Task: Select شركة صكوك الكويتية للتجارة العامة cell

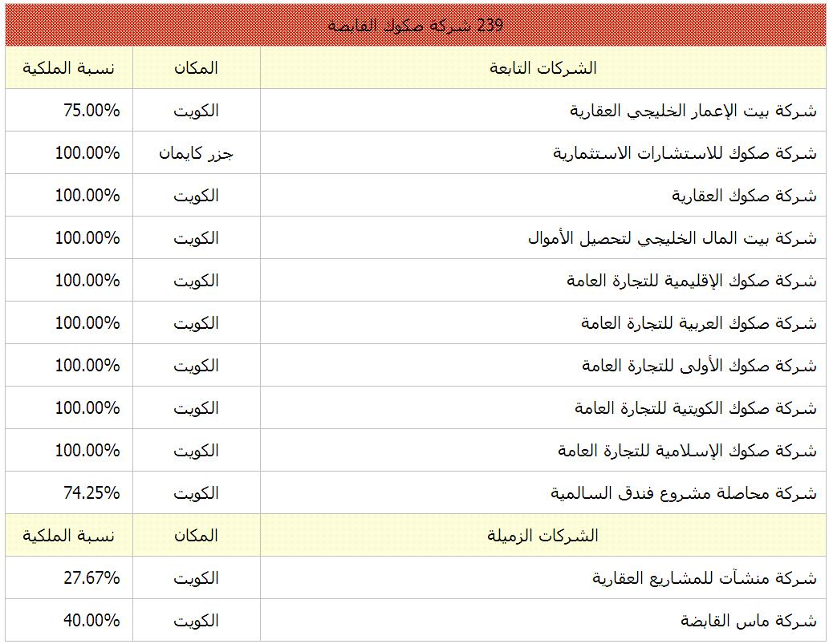Action: point(695,408)
